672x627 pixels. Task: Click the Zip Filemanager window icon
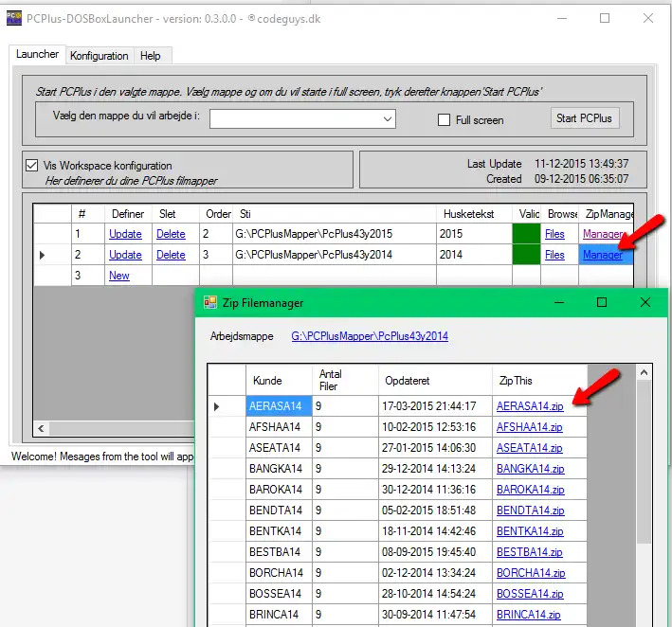pyautogui.click(x=210, y=302)
